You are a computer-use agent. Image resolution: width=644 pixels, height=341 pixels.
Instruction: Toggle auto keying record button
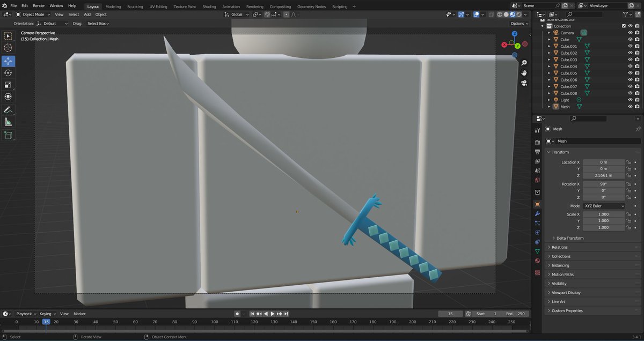(237, 314)
